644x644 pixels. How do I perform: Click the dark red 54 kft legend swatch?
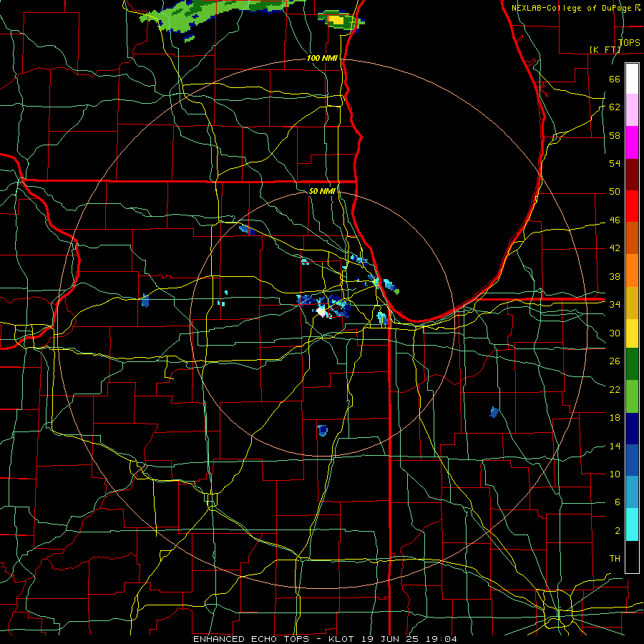point(632,174)
